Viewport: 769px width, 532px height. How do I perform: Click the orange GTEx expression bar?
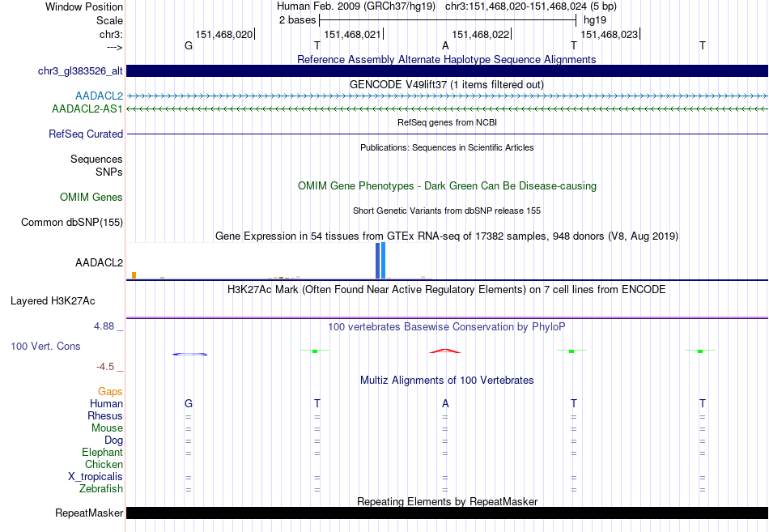point(134,275)
